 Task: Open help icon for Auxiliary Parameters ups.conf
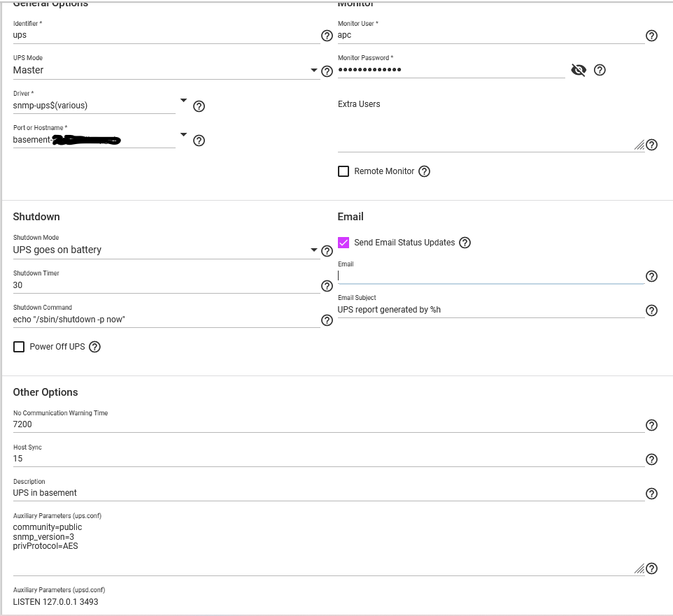651,569
